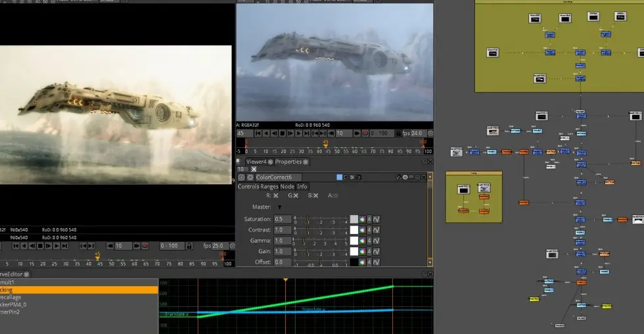Open the Offset animation curve menu

(x=376, y=262)
